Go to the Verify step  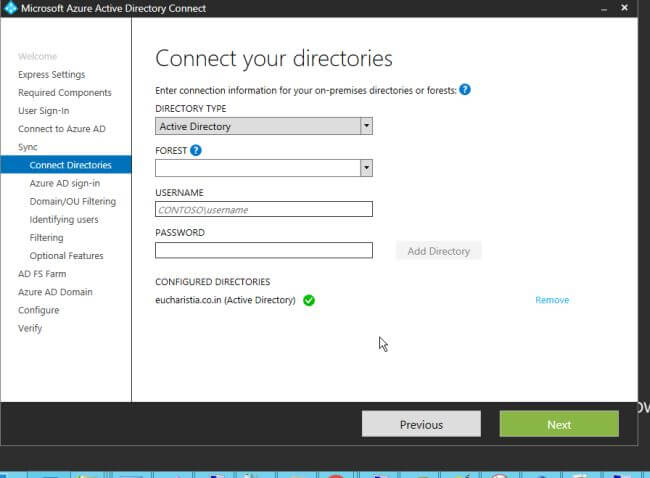click(30, 328)
